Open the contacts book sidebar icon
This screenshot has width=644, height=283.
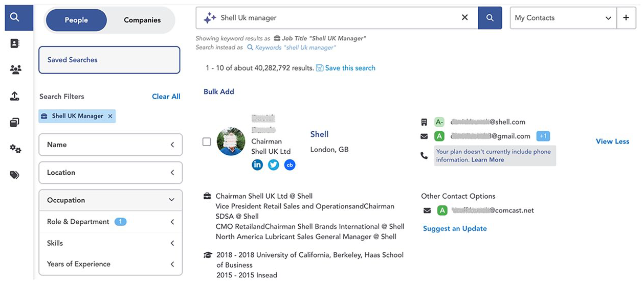pos(15,43)
